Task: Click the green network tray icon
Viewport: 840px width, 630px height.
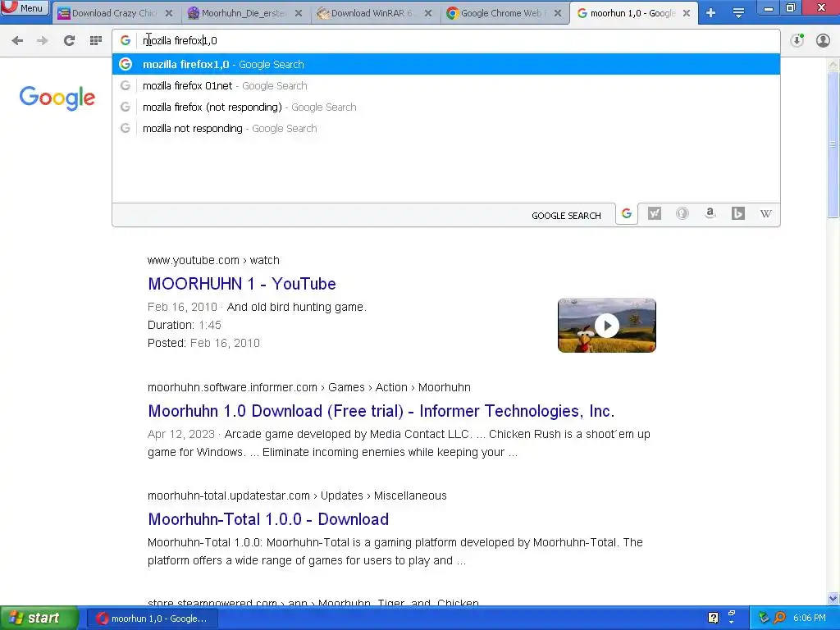Action: [764, 619]
